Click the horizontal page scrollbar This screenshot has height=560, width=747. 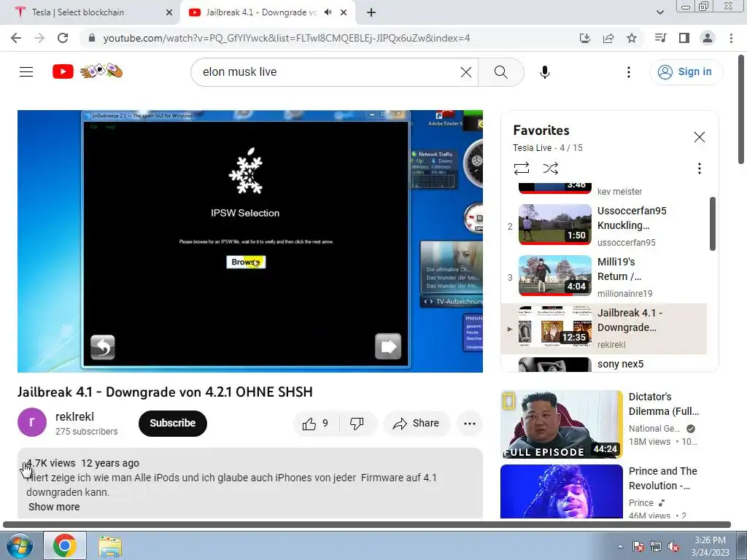pos(367,525)
